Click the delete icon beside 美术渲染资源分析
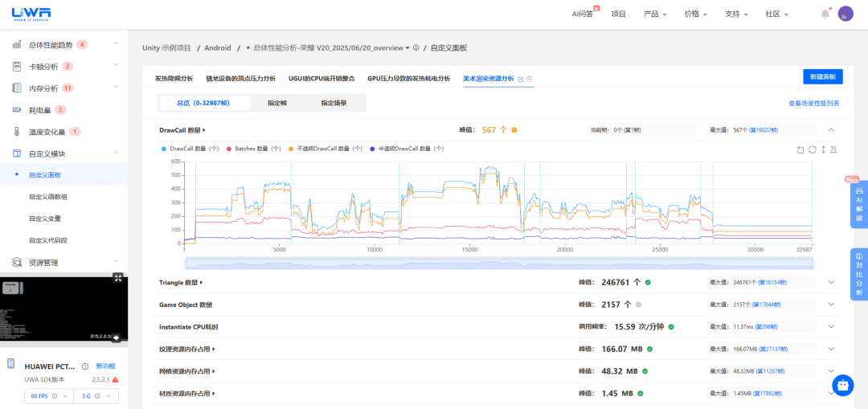 (x=529, y=79)
